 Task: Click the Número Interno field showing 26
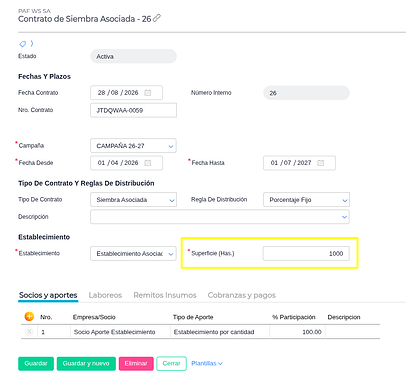click(x=306, y=93)
